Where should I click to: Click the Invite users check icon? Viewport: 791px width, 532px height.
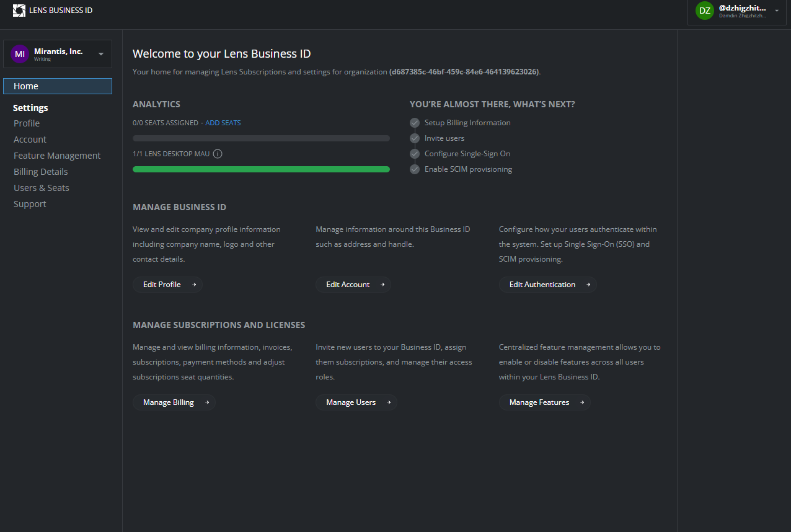(x=415, y=138)
